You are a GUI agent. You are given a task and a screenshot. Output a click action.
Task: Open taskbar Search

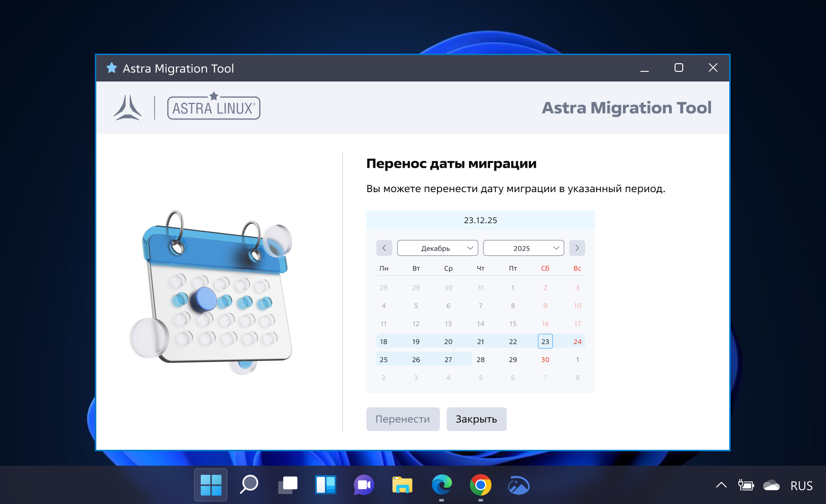pos(249,485)
